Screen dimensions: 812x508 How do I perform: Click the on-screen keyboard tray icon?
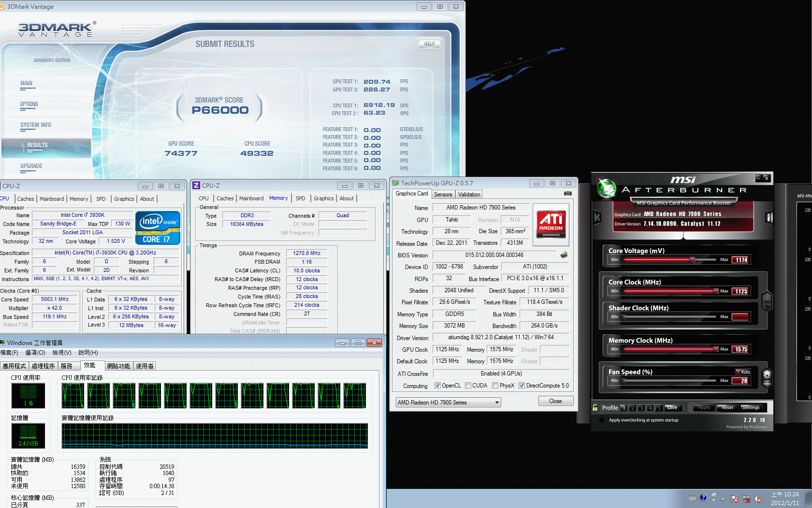point(693,498)
